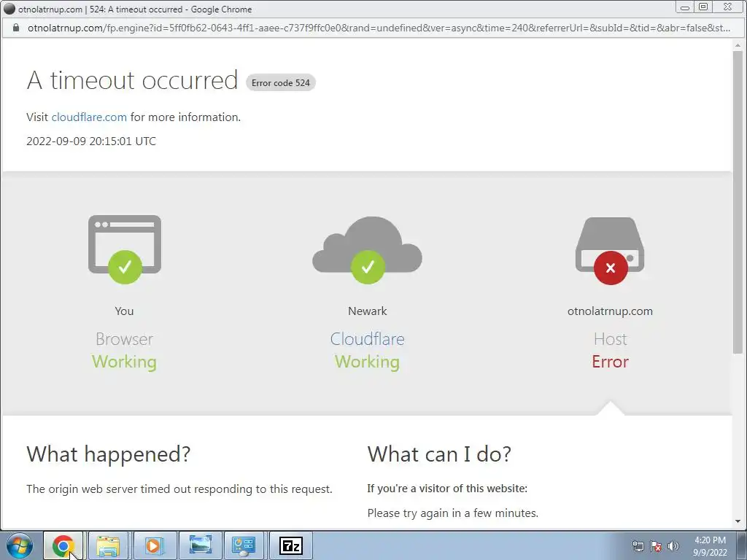
Task: Click the scroll down arrow of the page
Action: pos(738,521)
